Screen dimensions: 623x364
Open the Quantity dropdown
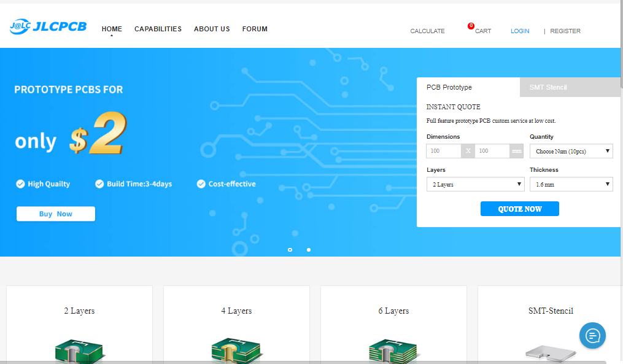click(571, 151)
